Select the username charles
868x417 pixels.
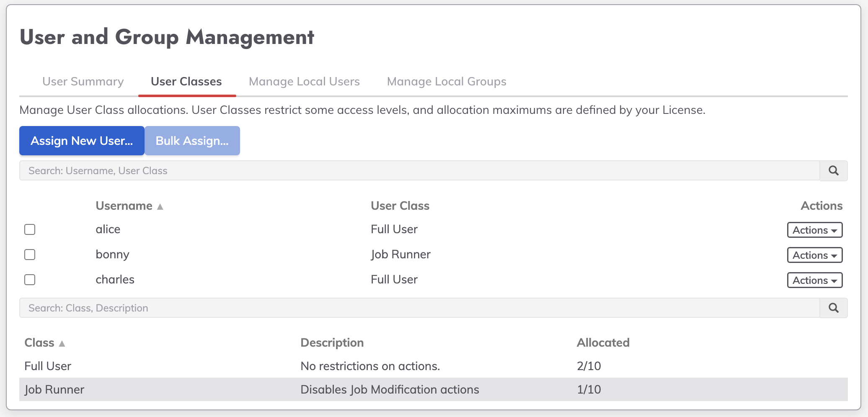point(115,280)
